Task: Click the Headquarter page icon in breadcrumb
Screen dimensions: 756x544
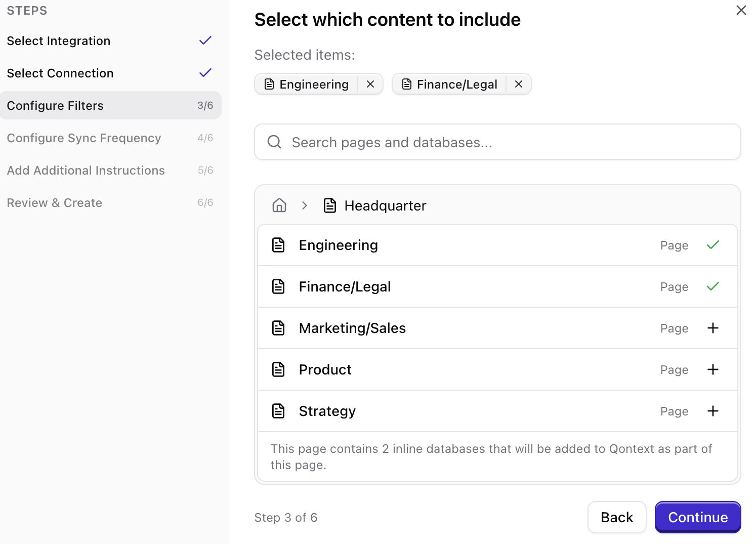Action: tap(330, 205)
